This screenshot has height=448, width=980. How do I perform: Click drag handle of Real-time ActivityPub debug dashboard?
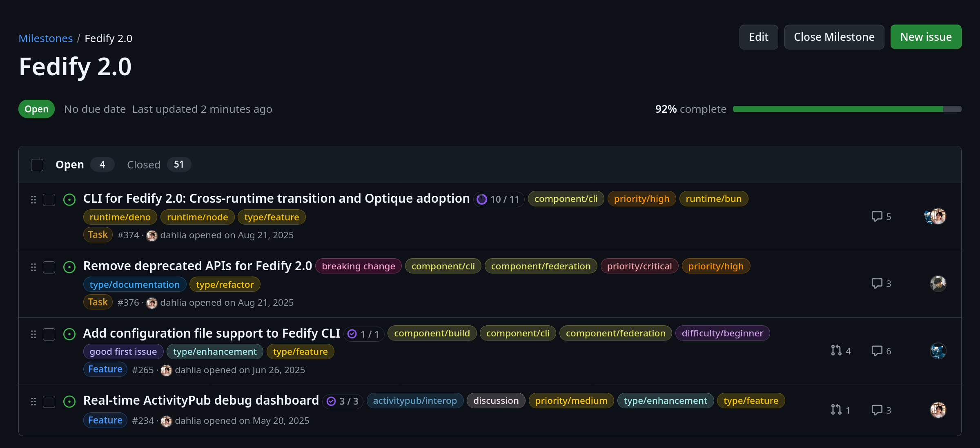pos(33,402)
